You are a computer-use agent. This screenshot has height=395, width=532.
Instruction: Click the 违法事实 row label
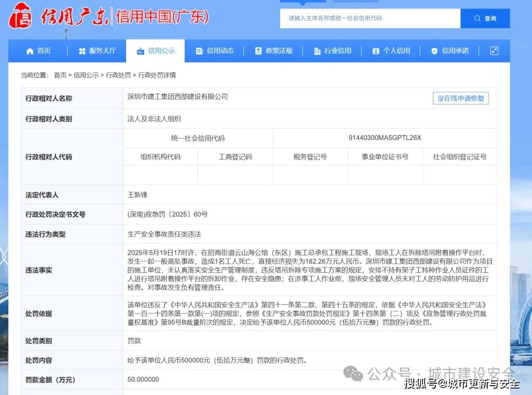pyautogui.click(x=38, y=270)
